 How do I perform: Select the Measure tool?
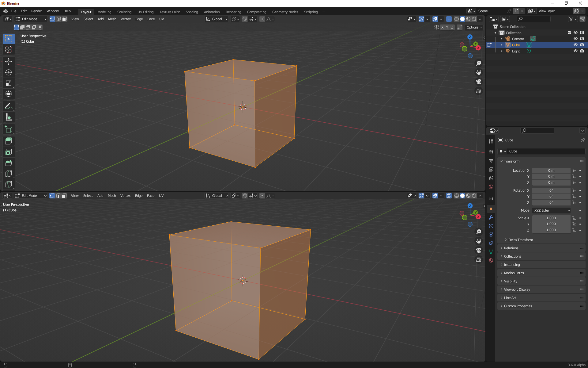click(x=9, y=117)
